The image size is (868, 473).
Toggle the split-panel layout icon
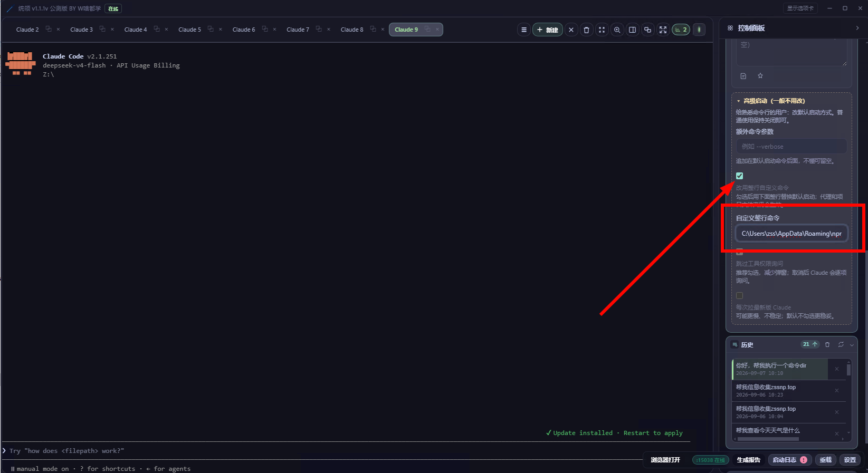click(x=632, y=30)
